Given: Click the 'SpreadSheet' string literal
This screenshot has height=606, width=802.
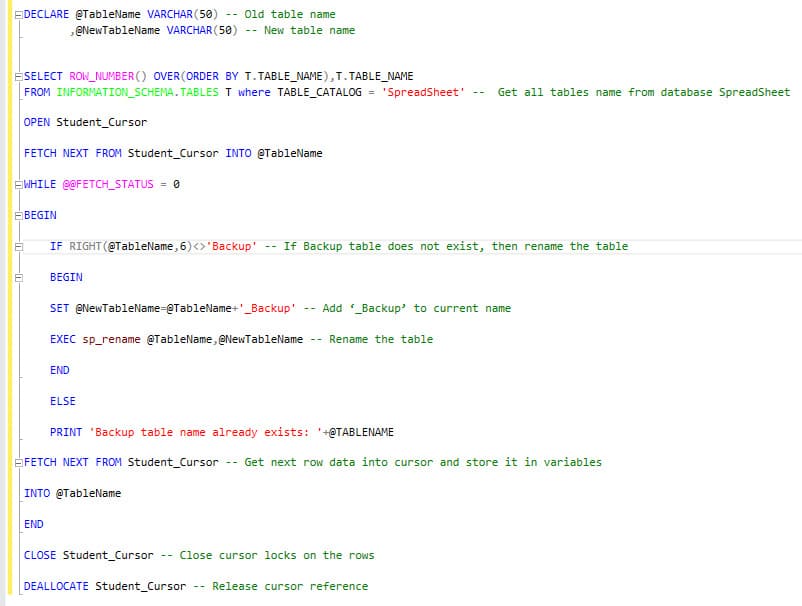Looking at the screenshot, I should [423, 92].
